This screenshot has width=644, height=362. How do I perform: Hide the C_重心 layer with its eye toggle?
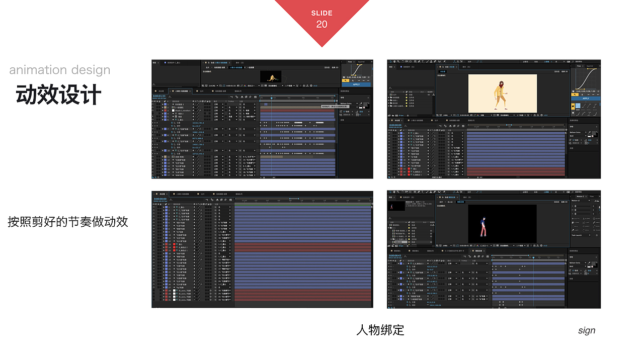pyautogui.click(x=152, y=119)
